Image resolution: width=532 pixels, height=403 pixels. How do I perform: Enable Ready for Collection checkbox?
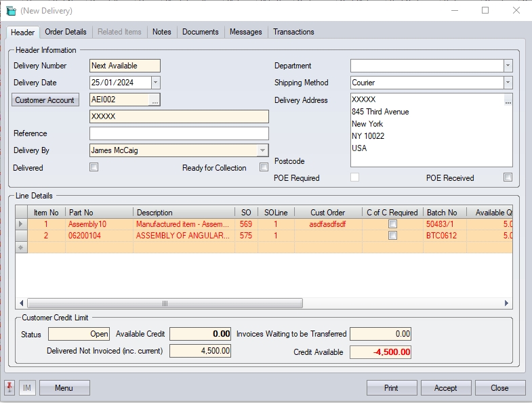[264, 167]
